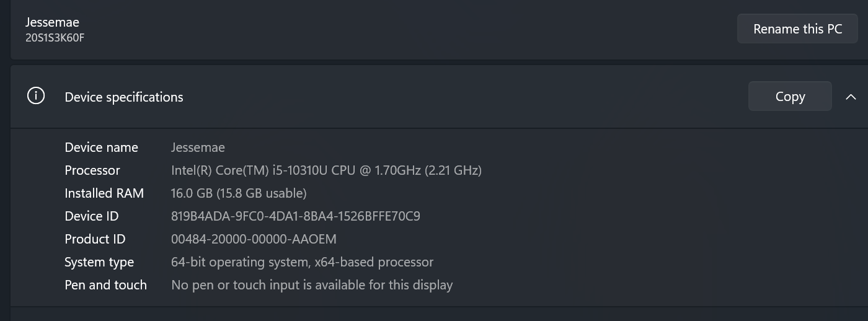Click the Device ID label

[x=91, y=216]
